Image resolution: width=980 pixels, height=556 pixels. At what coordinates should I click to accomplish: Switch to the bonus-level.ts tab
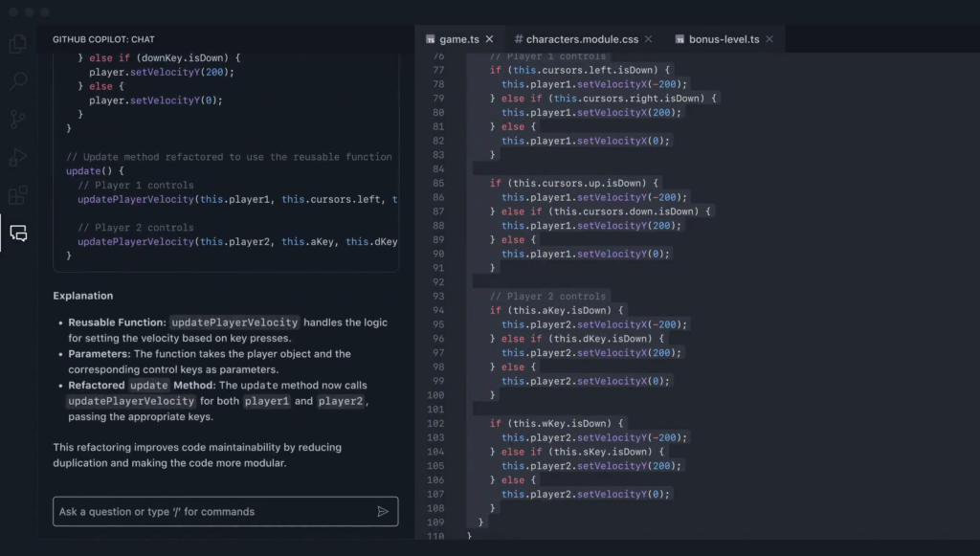coord(724,39)
